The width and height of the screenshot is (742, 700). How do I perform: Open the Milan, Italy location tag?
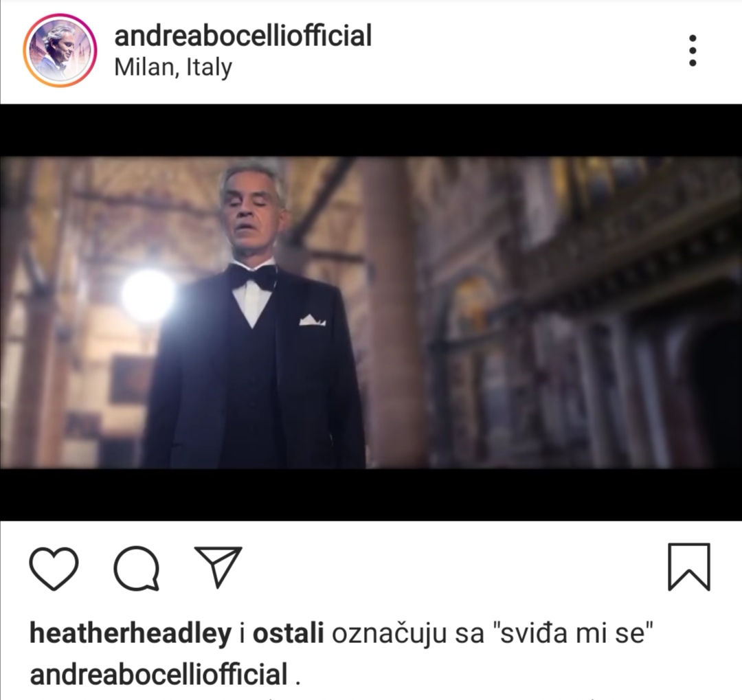[x=173, y=68]
